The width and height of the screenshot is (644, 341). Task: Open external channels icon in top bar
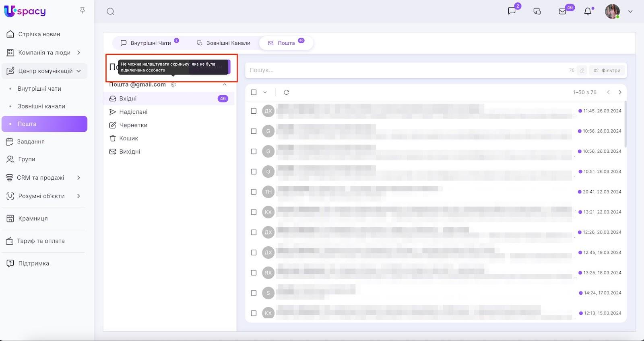537,11
